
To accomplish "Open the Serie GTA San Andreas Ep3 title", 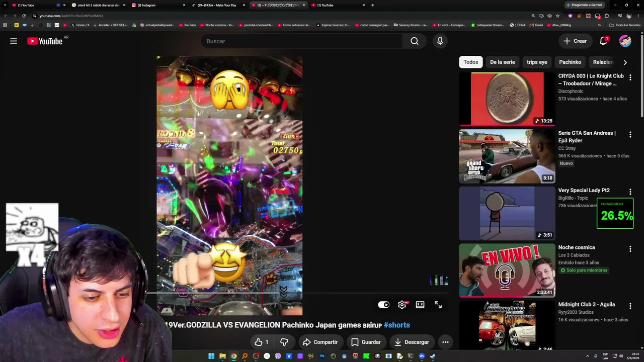I will click(587, 137).
